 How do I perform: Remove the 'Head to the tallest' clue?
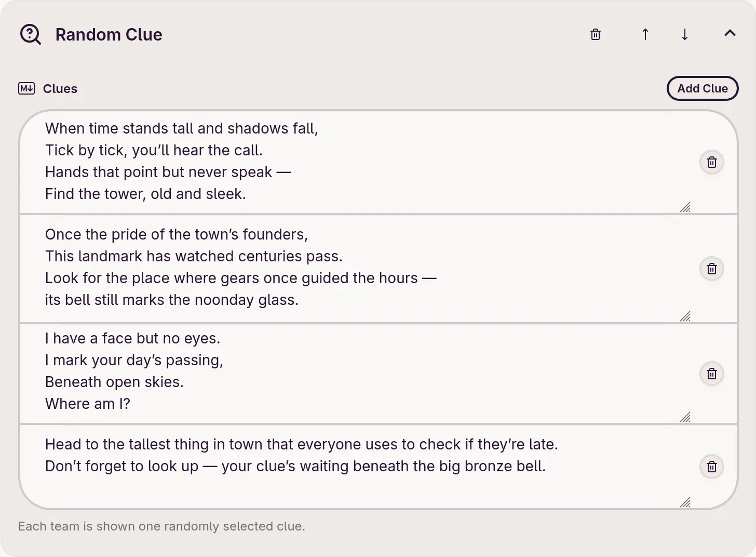pos(711,467)
